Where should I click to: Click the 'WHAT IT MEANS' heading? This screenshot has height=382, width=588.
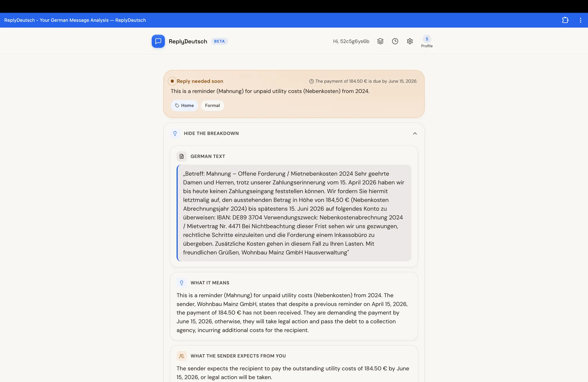pos(210,283)
